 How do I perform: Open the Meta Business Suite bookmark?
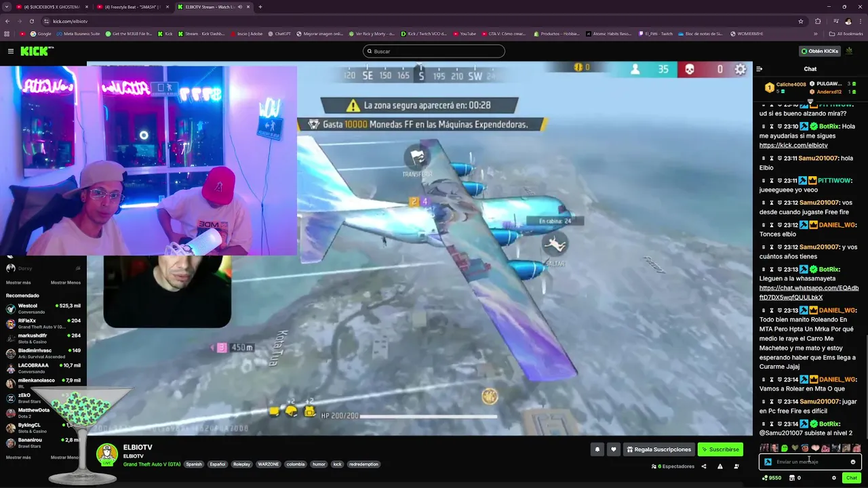(78, 33)
